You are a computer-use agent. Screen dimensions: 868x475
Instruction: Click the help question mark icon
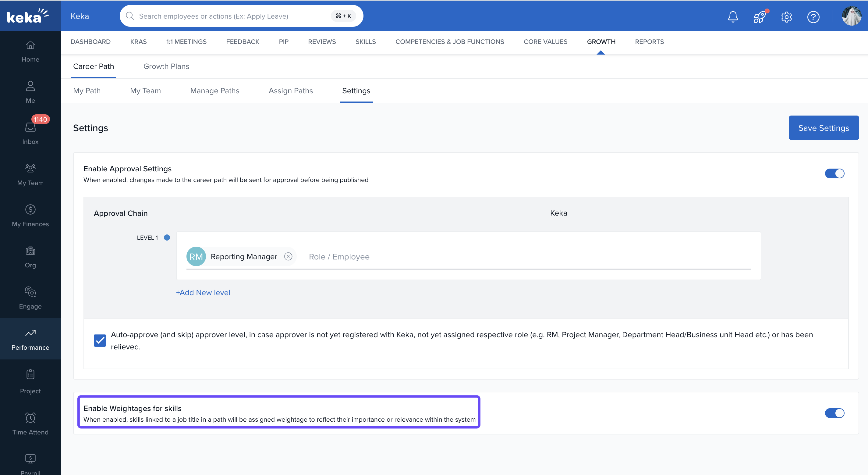[813, 16]
